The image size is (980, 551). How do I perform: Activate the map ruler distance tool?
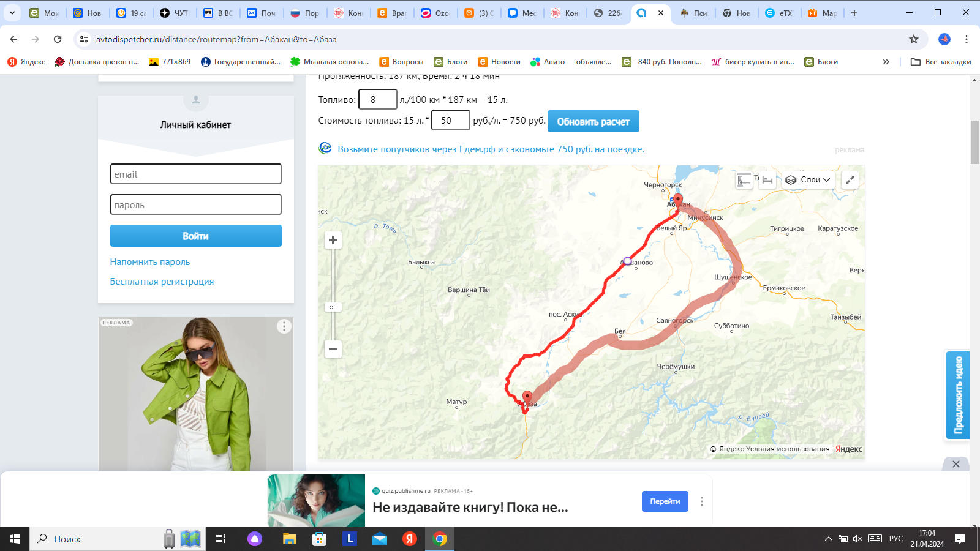click(x=744, y=180)
